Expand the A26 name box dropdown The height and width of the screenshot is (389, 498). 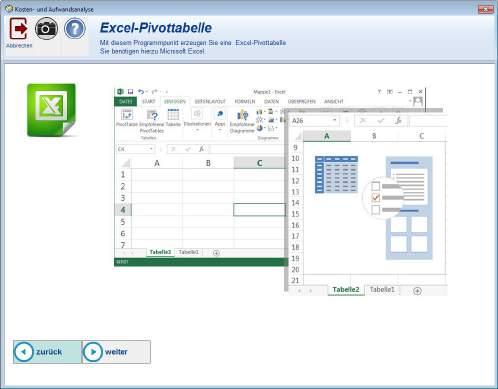pyautogui.click(x=334, y=120)
